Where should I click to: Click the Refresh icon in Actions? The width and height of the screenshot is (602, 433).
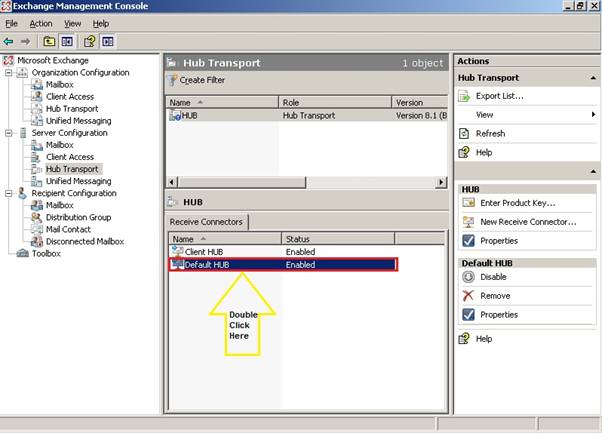[x=464, y=134]
